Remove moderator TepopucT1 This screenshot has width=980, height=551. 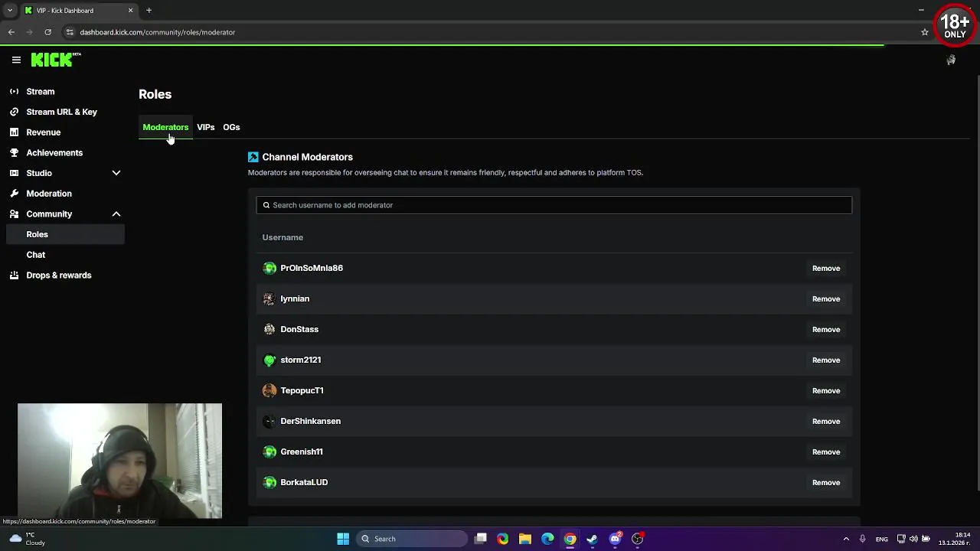click(x=826, y=390)
